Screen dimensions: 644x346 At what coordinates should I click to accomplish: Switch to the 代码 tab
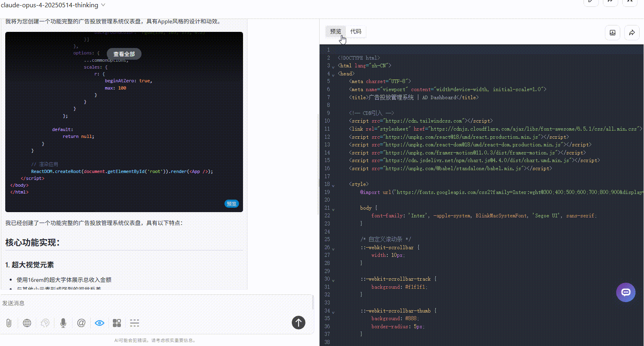pos(356,31)
